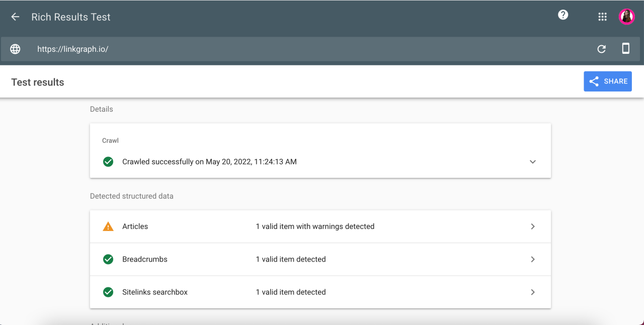The image size is (644, 325).
Task: Click the crawled successfully timestamp text
Action: 209,161
